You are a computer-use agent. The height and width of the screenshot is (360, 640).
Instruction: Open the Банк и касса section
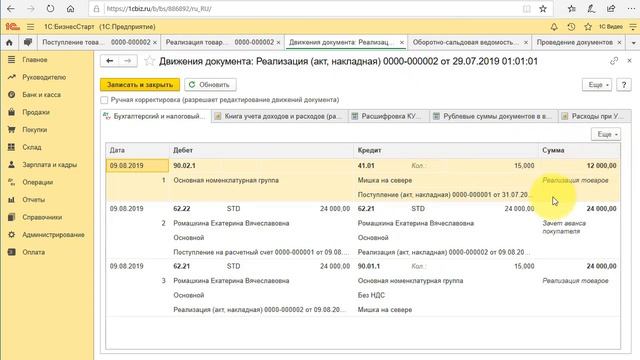pos(41,95)
